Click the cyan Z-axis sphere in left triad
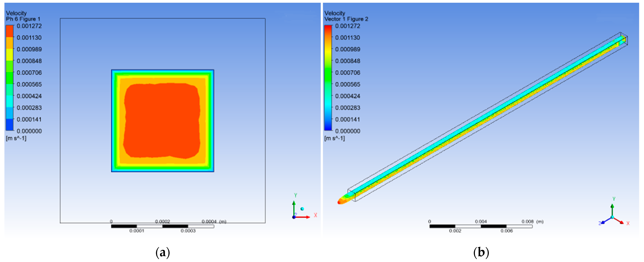The image size is (644, 262). [302, 209]
